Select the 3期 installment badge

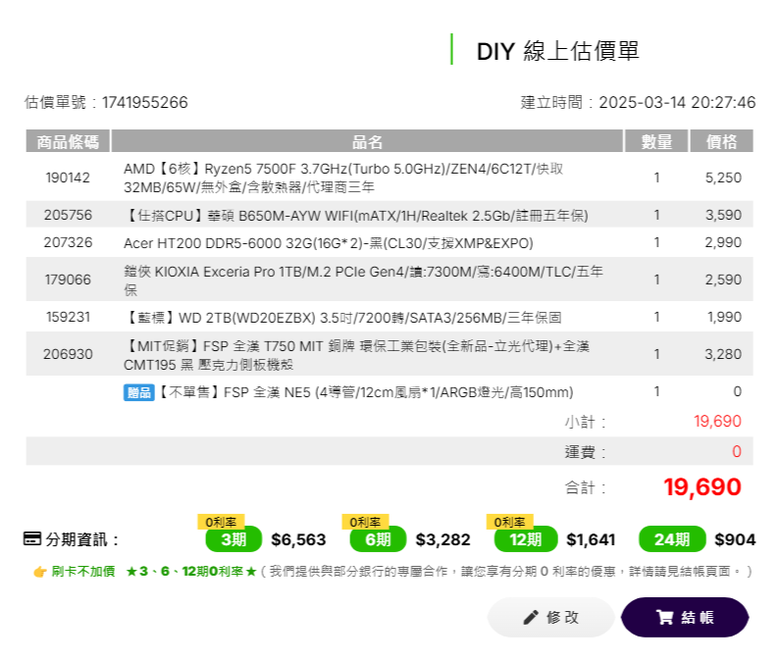[233, 539]
